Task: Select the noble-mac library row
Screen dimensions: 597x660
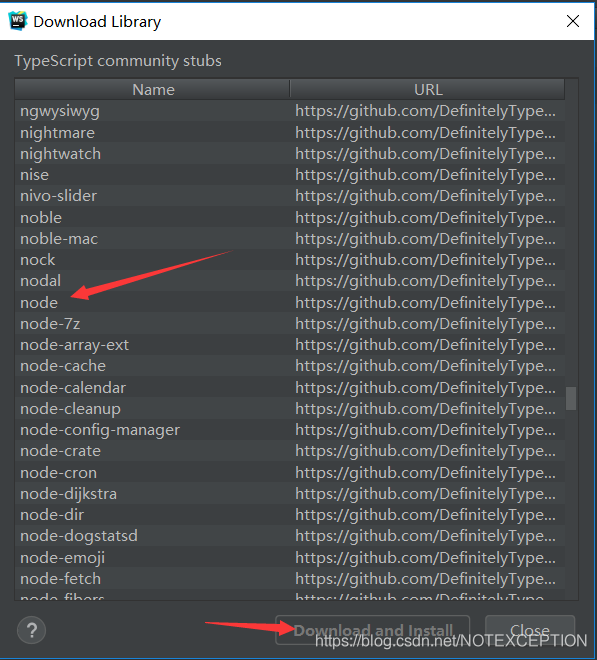Action: (x=290, y=239)
